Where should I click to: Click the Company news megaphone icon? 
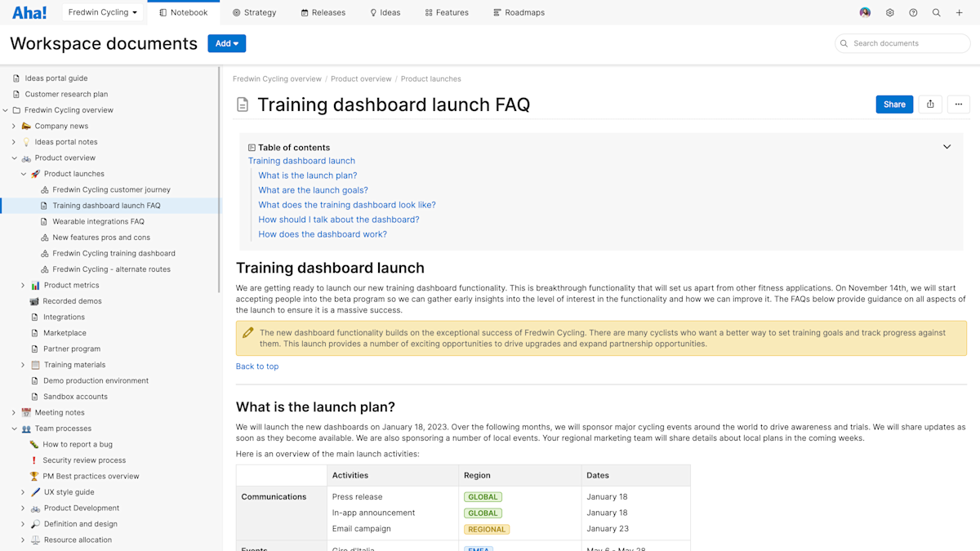click(26, 126)
